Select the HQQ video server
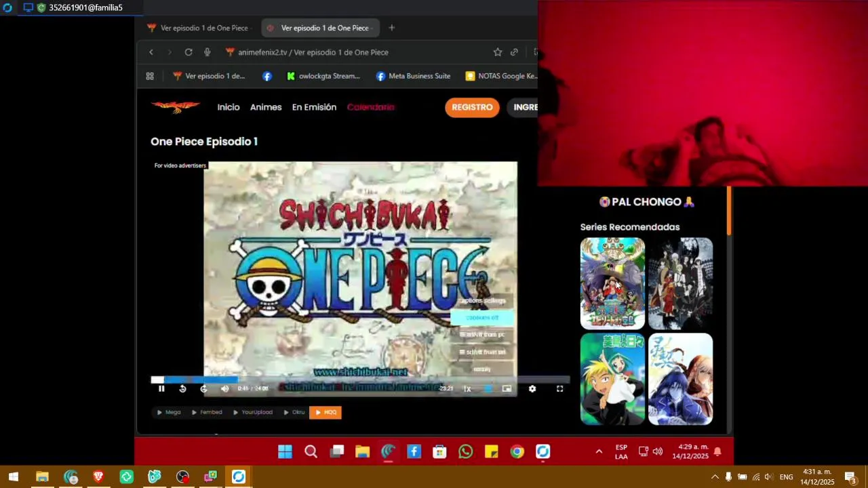Viewport: 868px width, 488px height. [x=325, y=412]
